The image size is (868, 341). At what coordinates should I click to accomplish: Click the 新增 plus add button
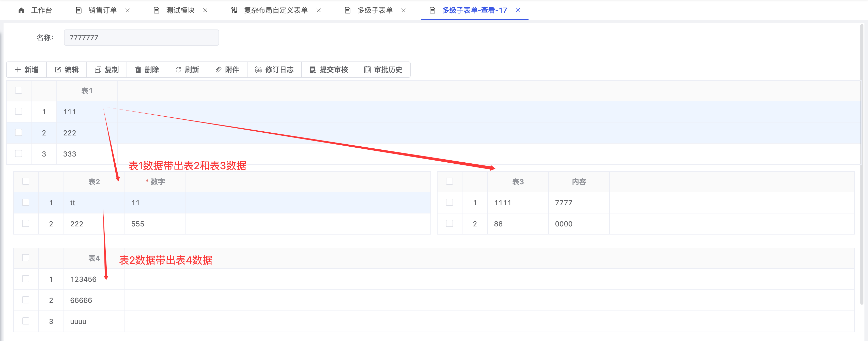pyautogui.click(x=27, y=70)
